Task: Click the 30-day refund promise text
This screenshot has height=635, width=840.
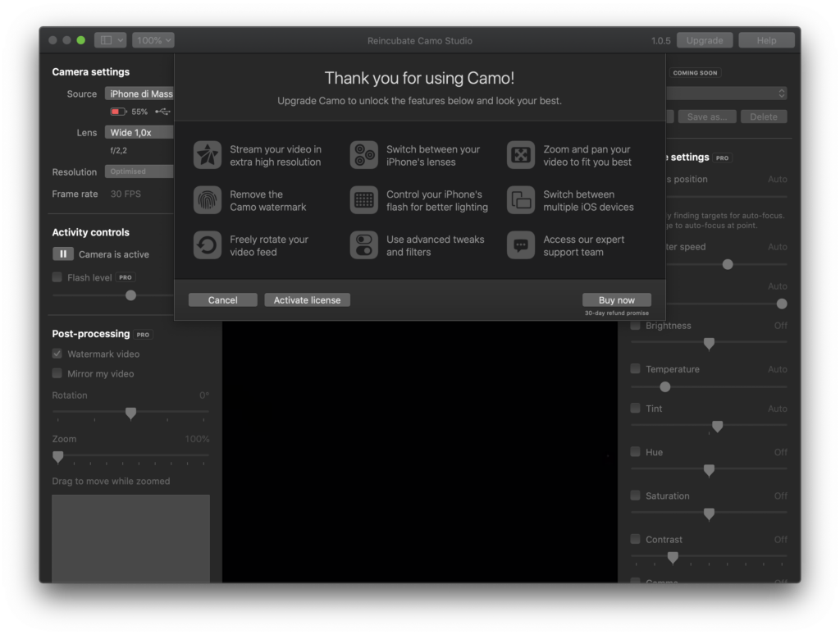Action: tap(617, 313)
